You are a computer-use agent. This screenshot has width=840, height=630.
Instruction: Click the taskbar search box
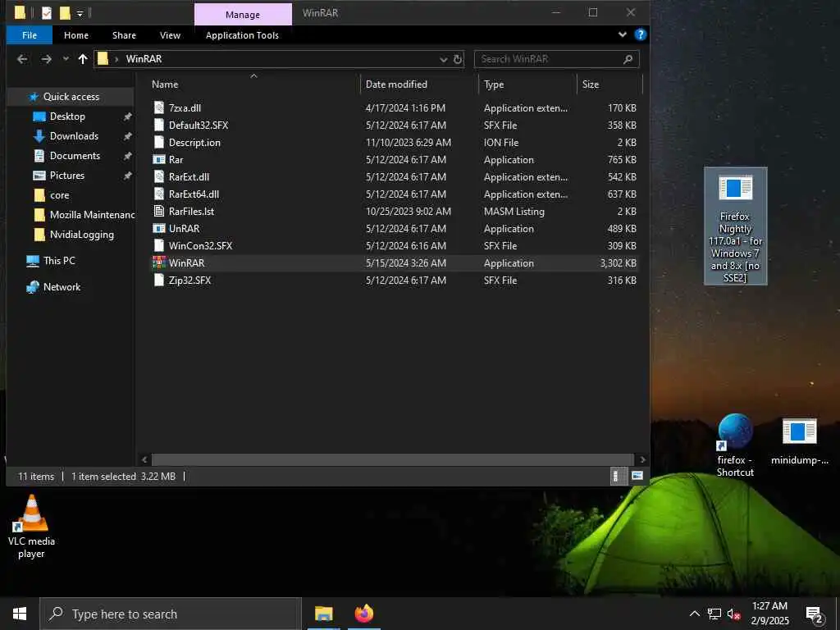(x=171, y=614)
